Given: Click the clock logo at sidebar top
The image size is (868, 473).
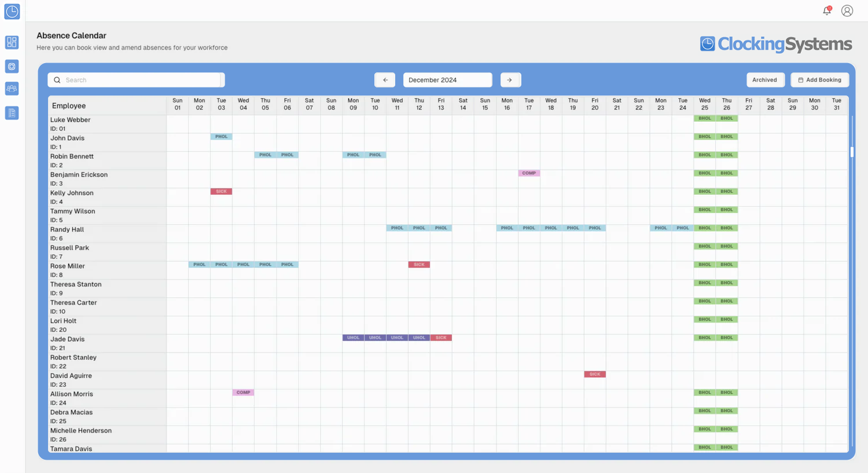Looking at the screenshot, I should tap(12, 12).
